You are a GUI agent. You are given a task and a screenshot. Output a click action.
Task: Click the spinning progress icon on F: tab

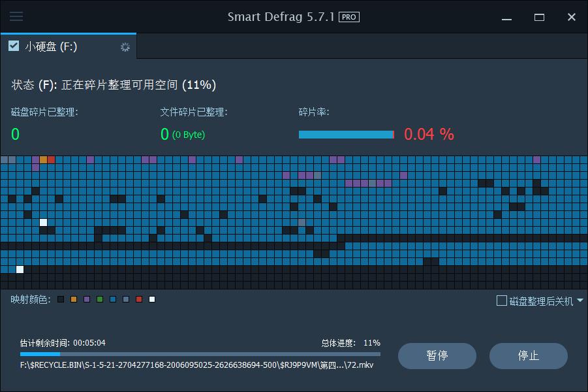(x=125, y=47)
